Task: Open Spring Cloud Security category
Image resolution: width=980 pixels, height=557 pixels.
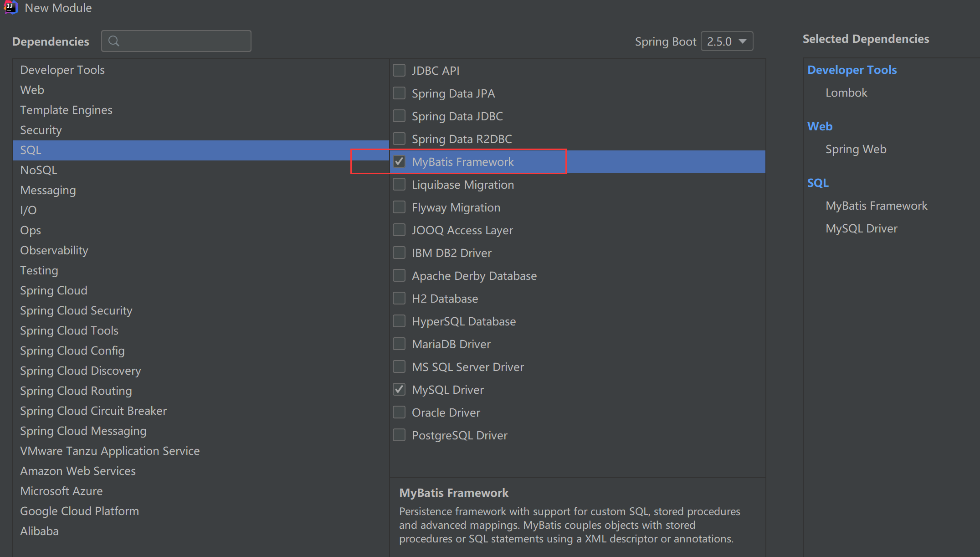Action: pos(201,310)
